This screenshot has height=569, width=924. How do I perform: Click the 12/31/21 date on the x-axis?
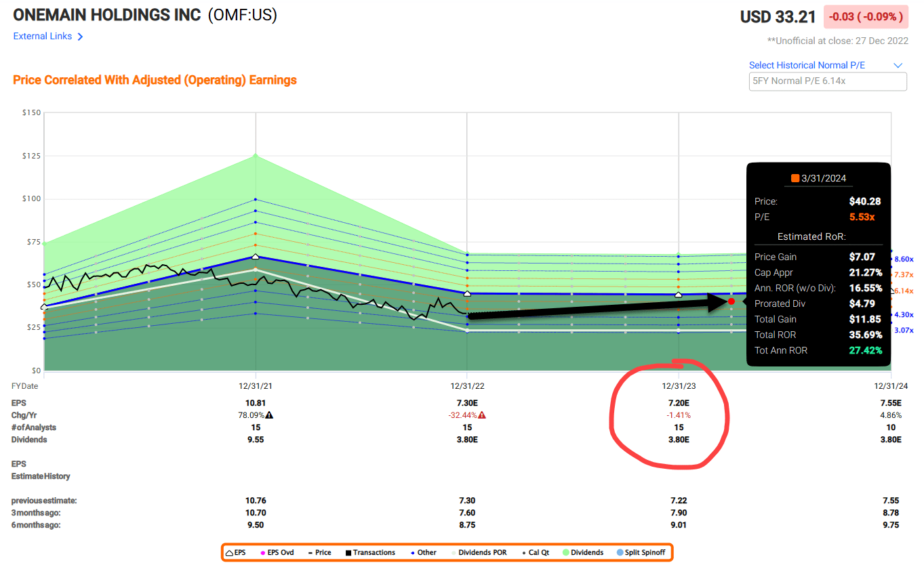tap(256, 385)
